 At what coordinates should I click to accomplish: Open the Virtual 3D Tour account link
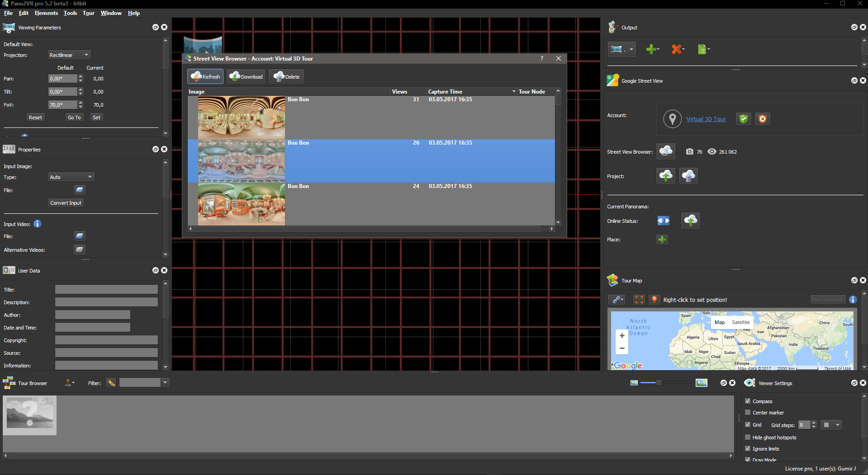tap(706, 119)
